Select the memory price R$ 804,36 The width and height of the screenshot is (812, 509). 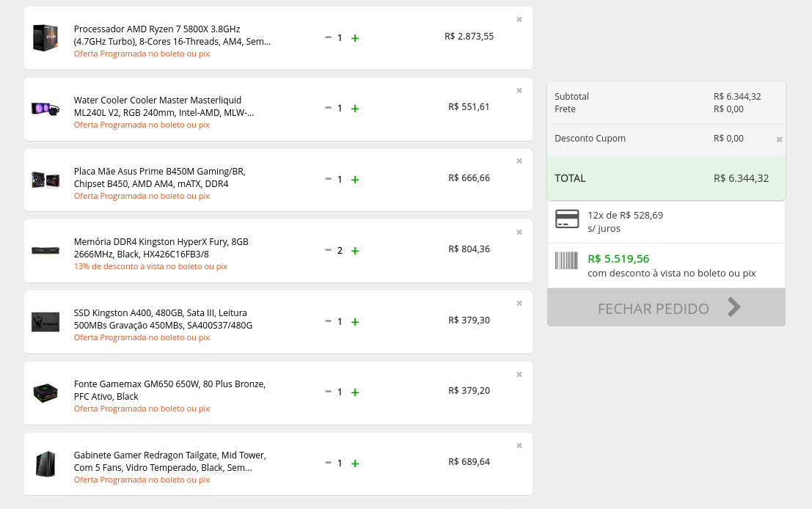point(469,249)
